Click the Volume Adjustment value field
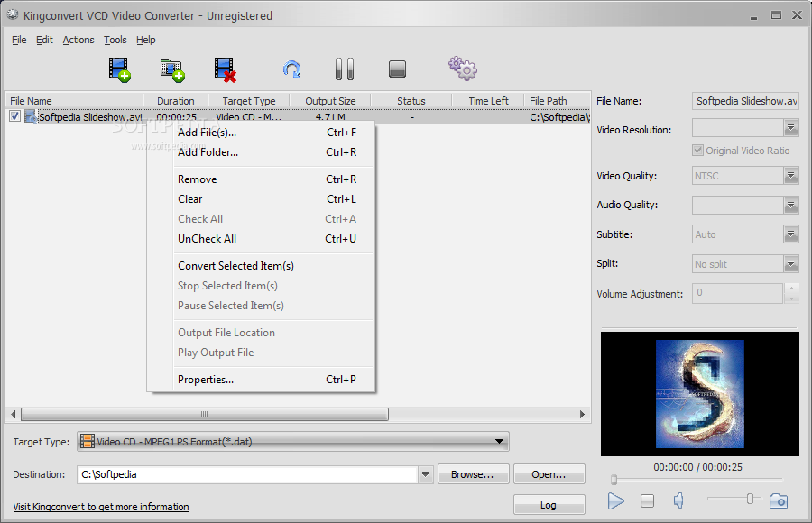812x523 pixels. coord(737,293)
